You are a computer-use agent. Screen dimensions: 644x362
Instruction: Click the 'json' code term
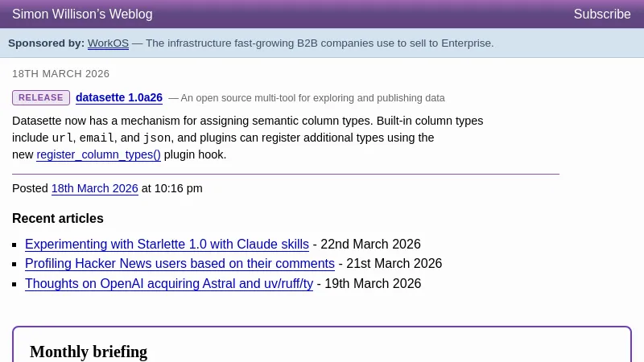(157, 138)
